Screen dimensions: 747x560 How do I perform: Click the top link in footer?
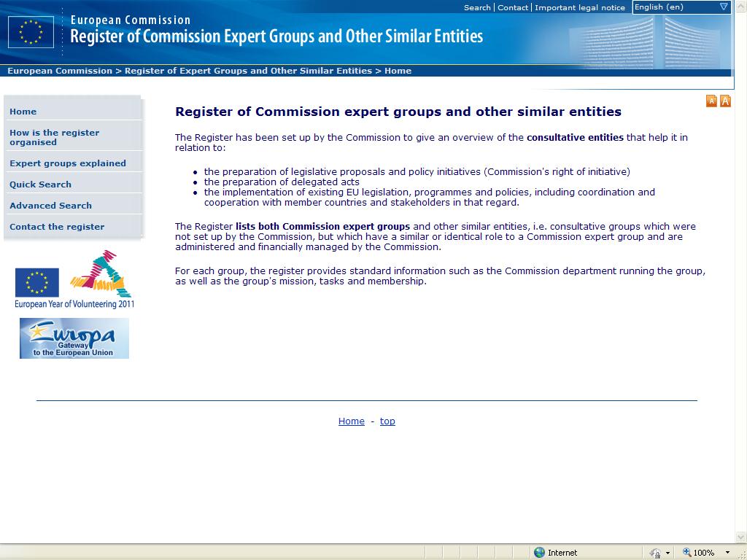(387, 421)
